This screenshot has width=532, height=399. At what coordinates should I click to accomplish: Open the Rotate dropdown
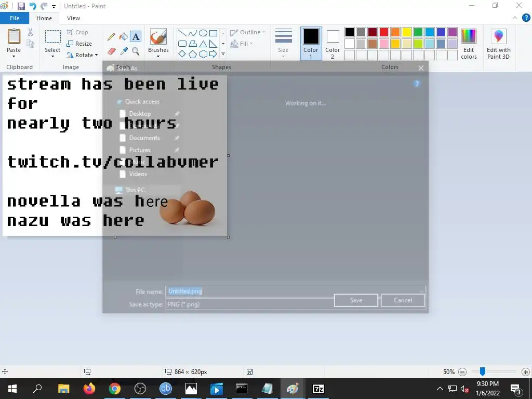(x=83, y=55)
